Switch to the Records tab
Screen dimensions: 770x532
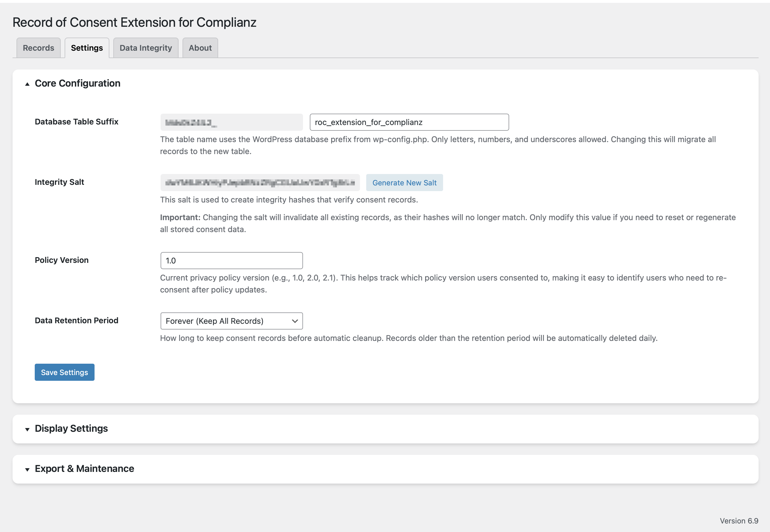[x=38, y=48]
